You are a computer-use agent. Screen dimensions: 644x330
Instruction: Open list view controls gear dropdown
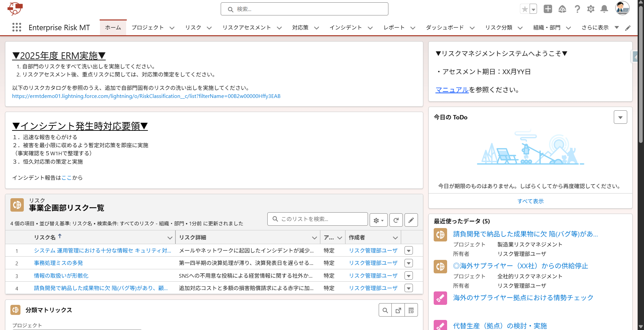tap(378, 220)
